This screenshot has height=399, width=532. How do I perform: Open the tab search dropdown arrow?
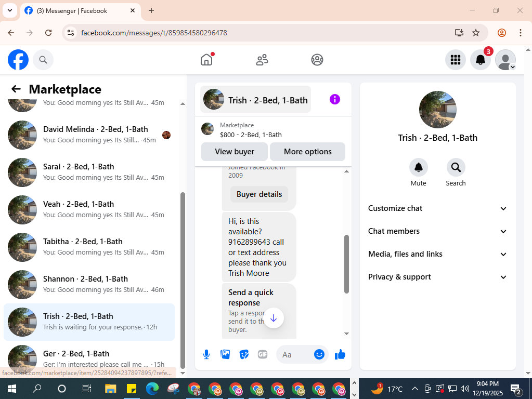coord(10,10)
